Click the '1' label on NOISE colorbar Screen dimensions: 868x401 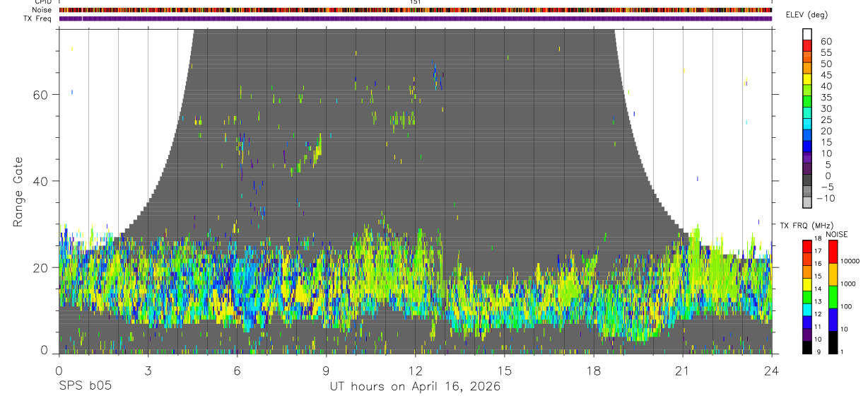click(843, 352)
